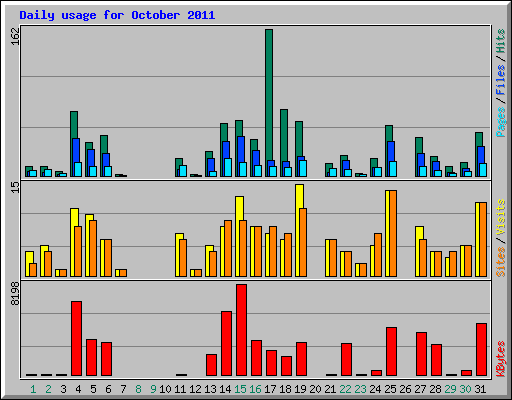Click day label '12' on the x-axis
Viewport: 512px width, 400px height.
(x=195, y=389)
